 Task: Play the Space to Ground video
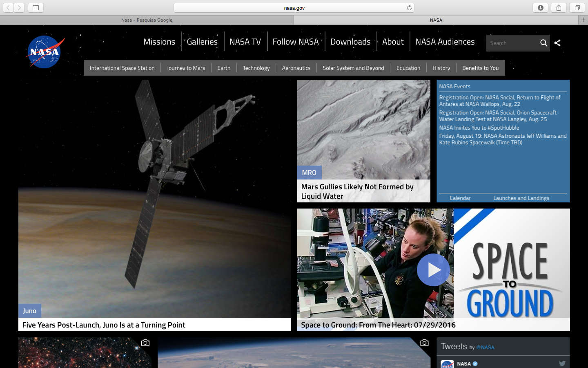click(433, 270)
